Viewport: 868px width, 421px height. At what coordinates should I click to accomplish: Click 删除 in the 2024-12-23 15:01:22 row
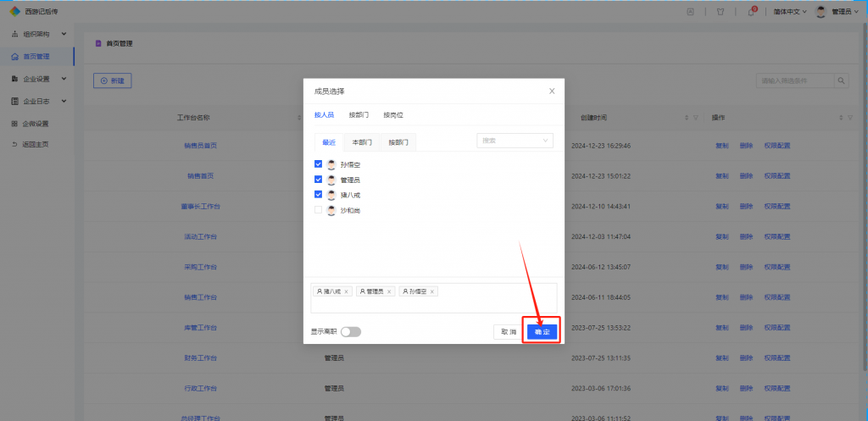[746, 176]
